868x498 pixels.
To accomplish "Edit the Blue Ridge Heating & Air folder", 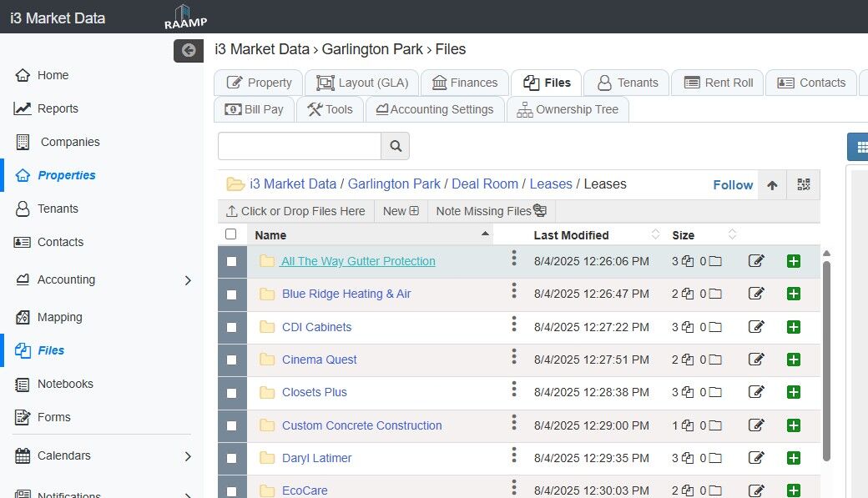I will [x=756, y=294].
